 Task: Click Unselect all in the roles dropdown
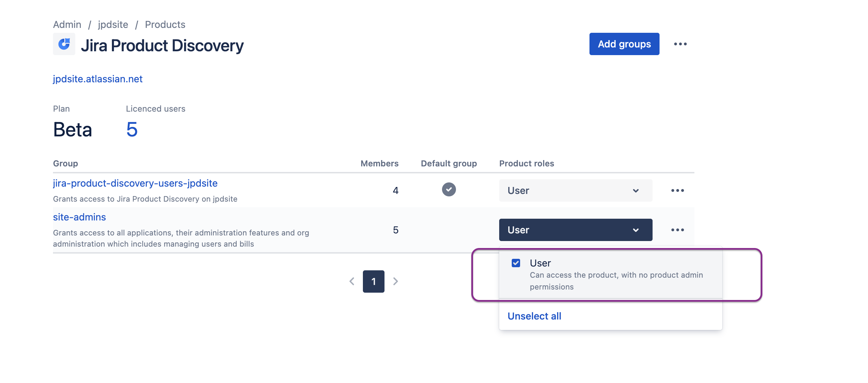(x=534, y=316)
